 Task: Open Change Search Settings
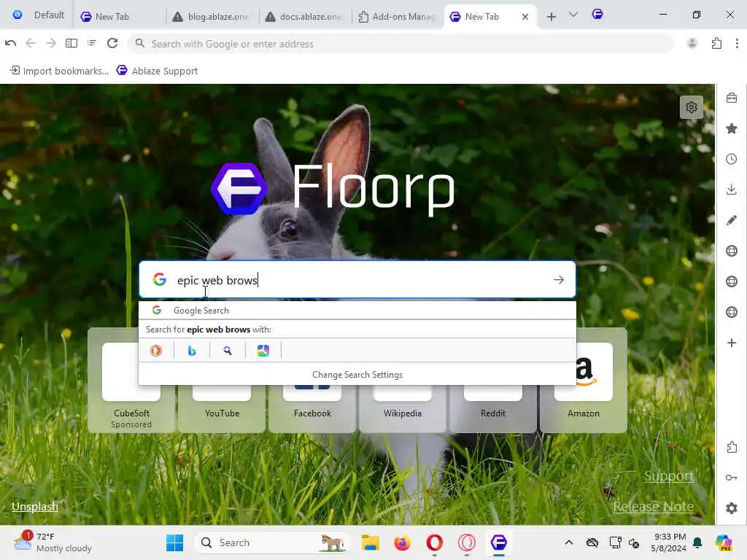357,375
